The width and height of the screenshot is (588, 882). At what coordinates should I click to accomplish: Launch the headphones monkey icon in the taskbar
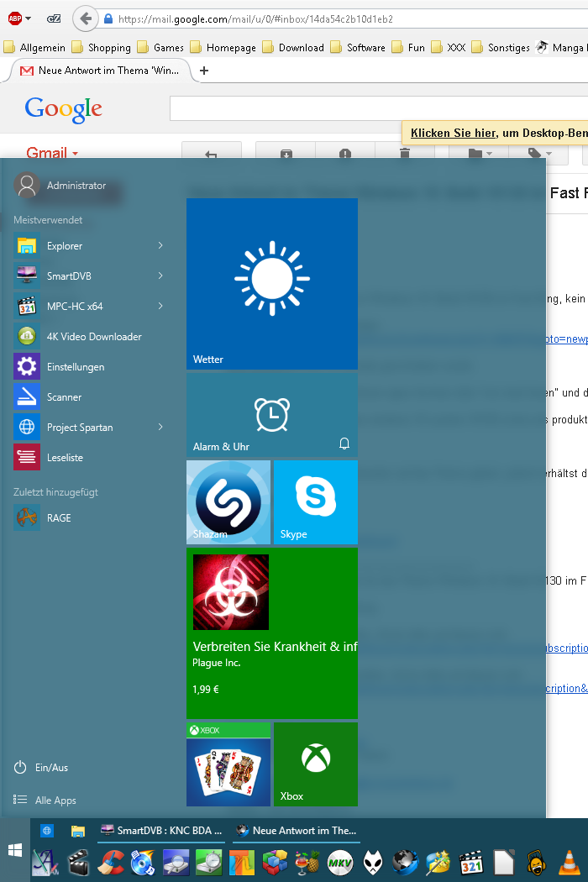pos(536,863)
